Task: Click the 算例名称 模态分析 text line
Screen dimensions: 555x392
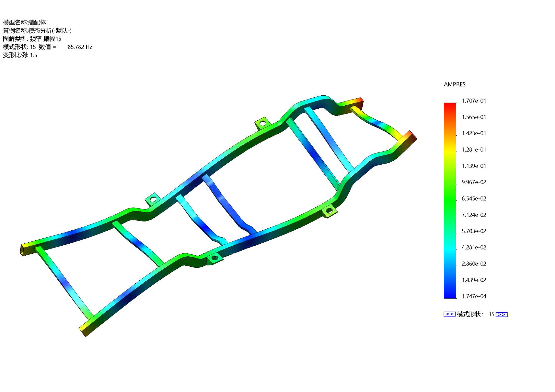Action: tap(37, 30)
